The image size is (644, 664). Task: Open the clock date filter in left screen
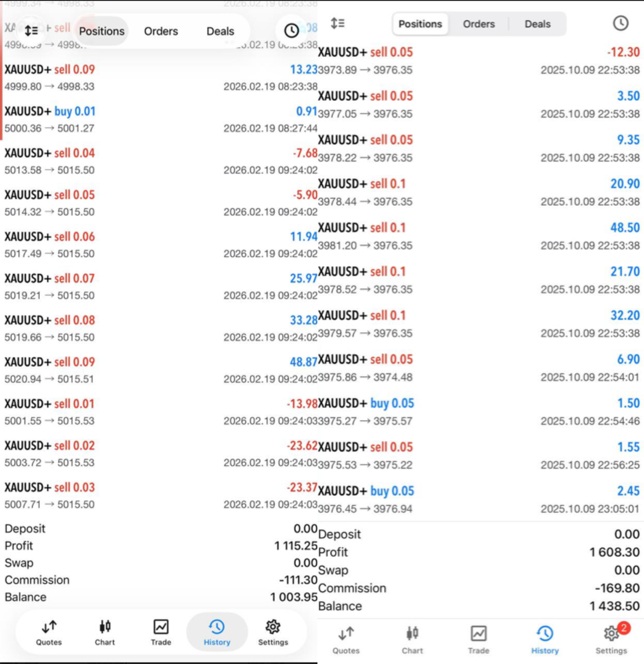291,31
